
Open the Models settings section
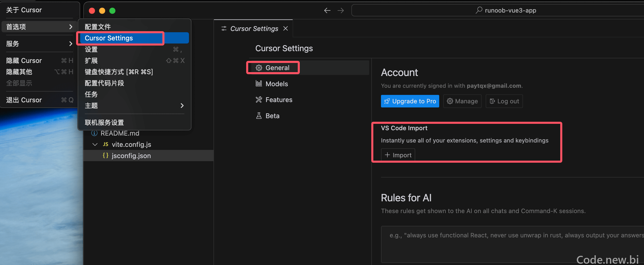pos(309,84)
